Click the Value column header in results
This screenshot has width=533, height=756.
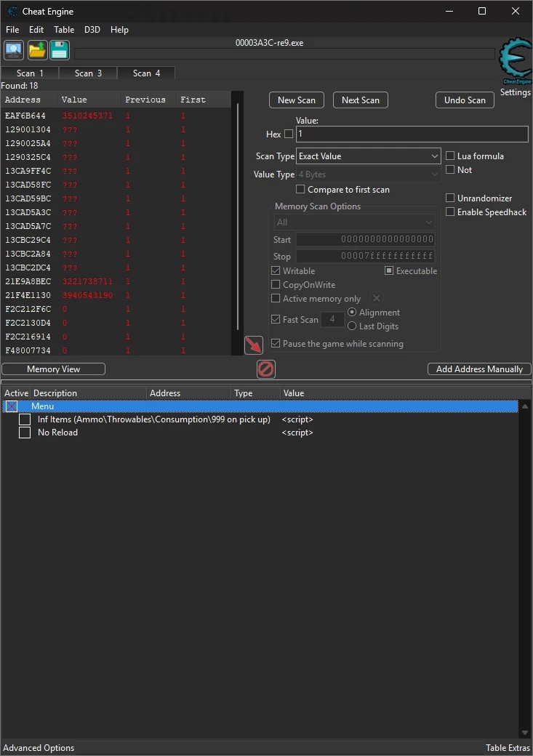[89, 100]
